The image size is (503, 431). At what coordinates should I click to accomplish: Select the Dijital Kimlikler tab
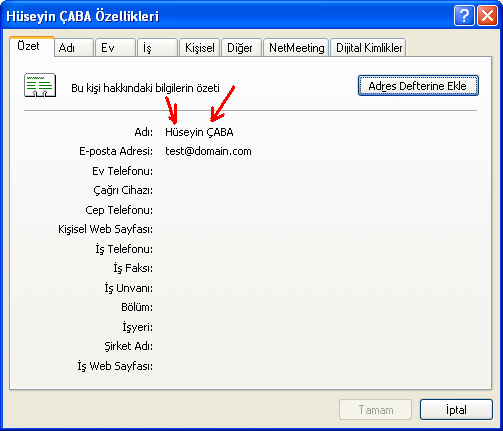tap(368, 48)
